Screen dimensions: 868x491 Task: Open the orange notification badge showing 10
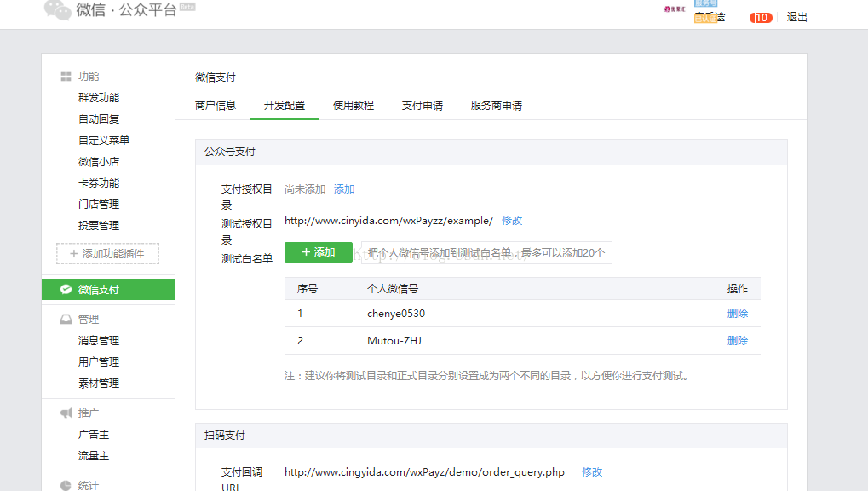[760, 17]
